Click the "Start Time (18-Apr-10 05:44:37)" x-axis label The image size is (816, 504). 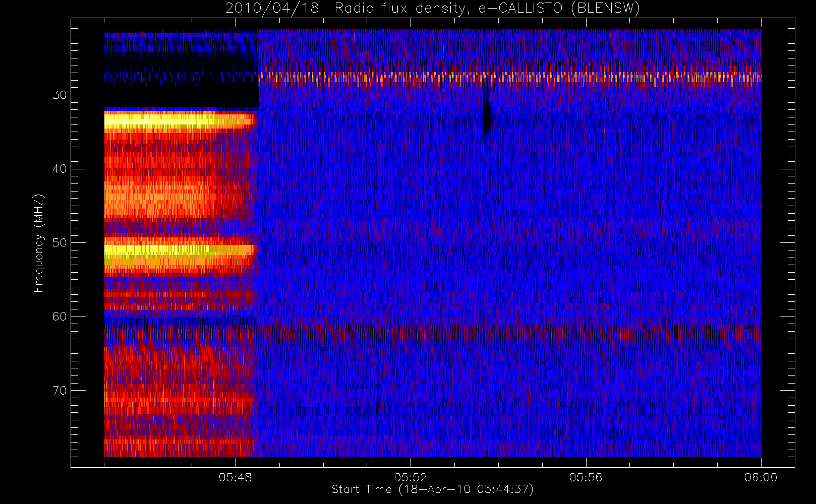click(432, 489)
